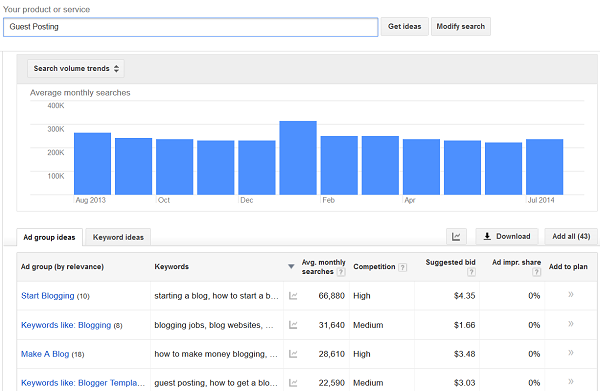600x391 pixels.
Task: Open the Keywords like: Blogger Templa... link
Action: (x=83, y=383)
